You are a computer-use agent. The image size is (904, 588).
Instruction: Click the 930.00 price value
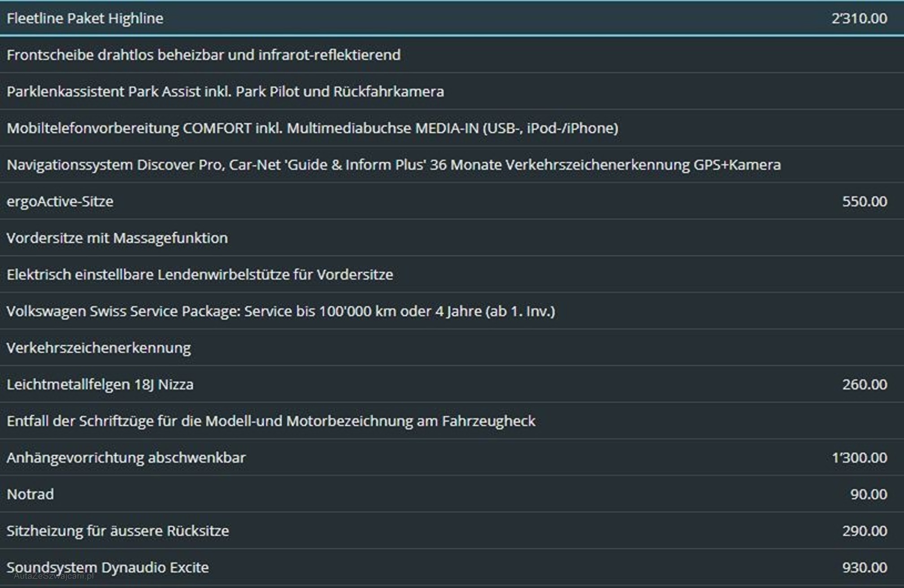click(x=865, y=567)
